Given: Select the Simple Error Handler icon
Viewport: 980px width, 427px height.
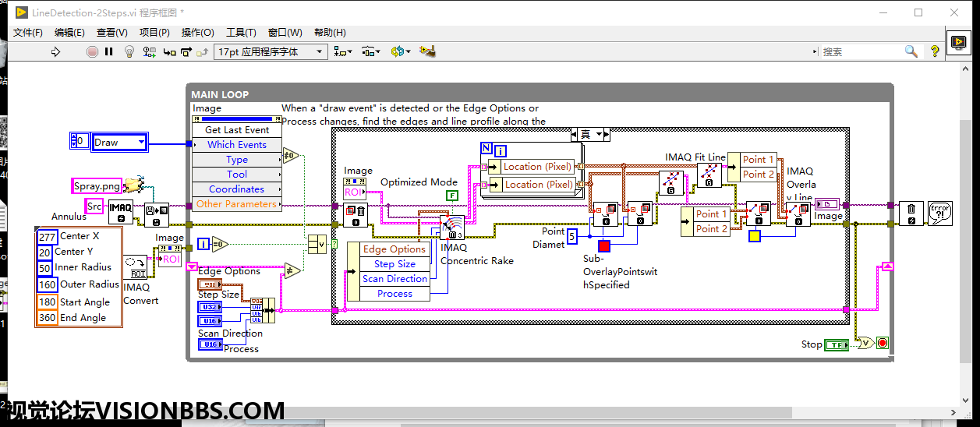Looking at the screenshot, I should pos(939,213).
